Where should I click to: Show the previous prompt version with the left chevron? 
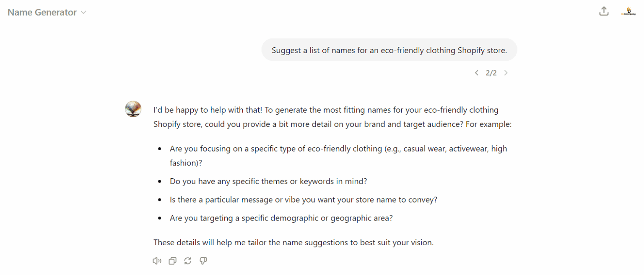(476, 72)
